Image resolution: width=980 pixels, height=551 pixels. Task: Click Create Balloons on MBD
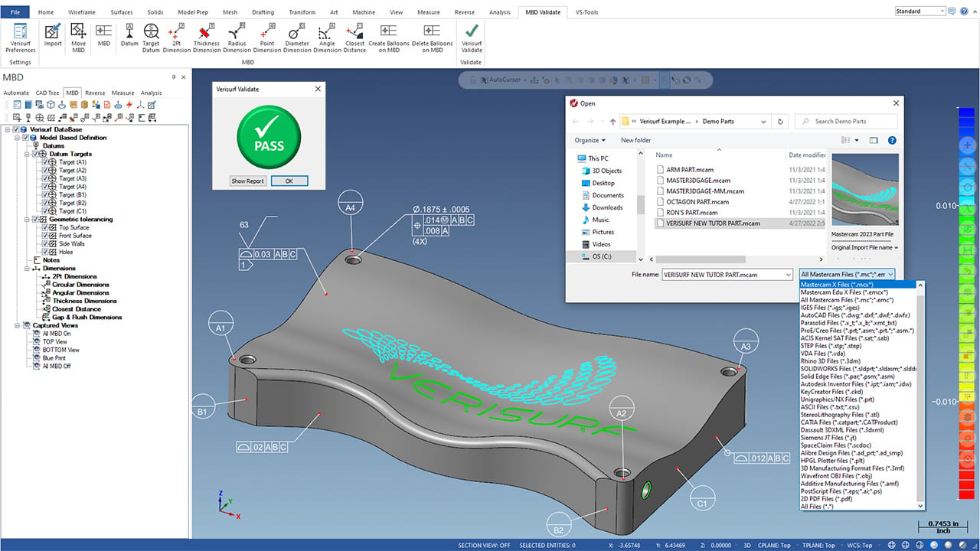tap(388, 37)
